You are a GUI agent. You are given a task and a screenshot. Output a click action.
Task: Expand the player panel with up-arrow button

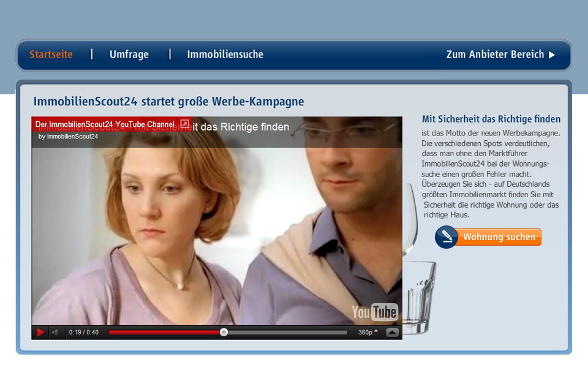[x=392, y=333]
